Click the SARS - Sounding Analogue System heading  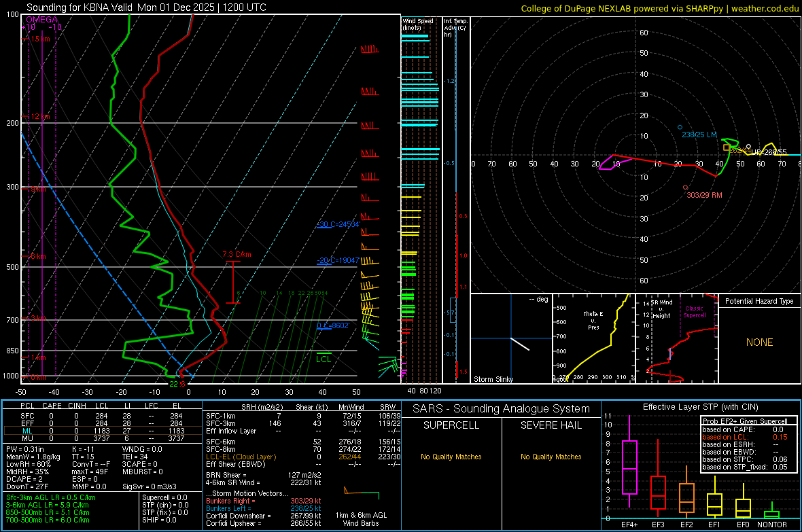point(501,408)
